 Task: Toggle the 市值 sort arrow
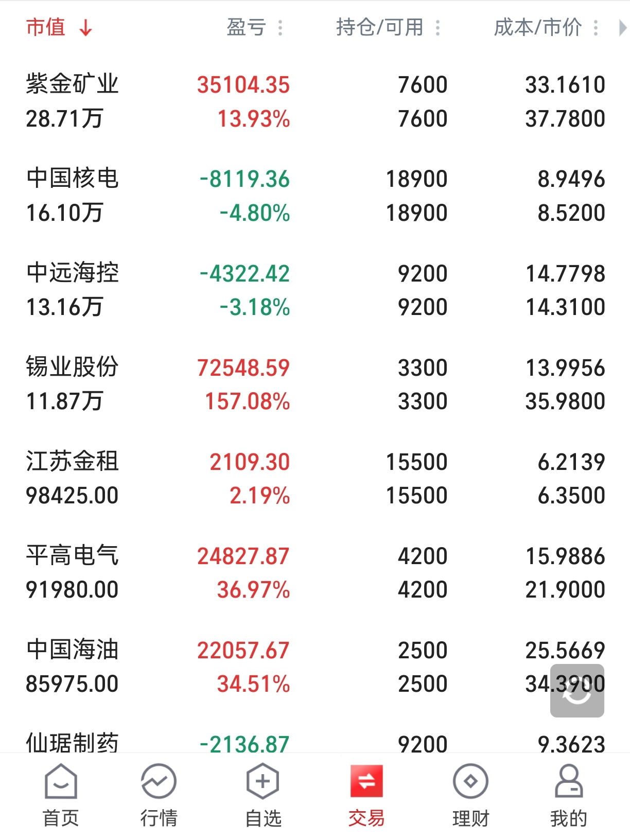(85, 28)
